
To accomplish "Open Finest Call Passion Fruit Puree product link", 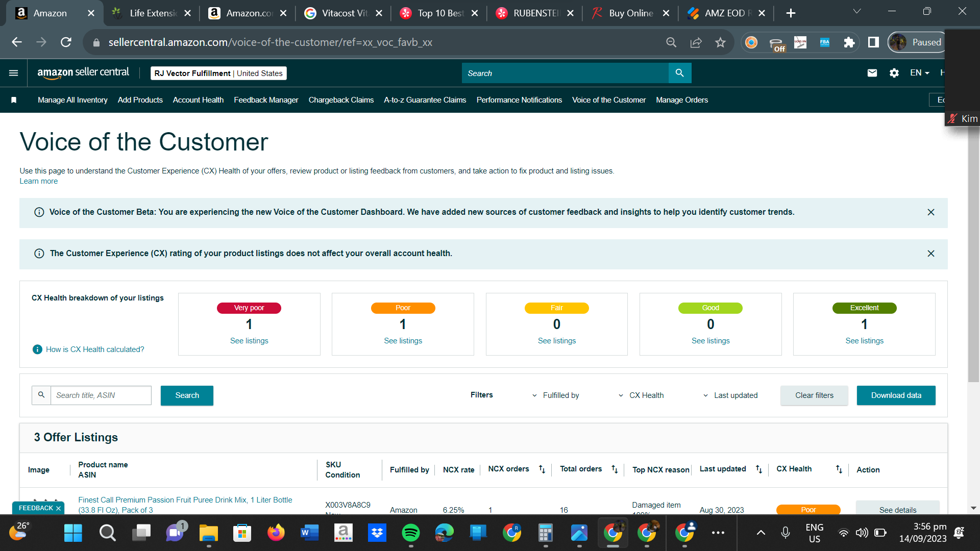I will [x=185, y=505].
